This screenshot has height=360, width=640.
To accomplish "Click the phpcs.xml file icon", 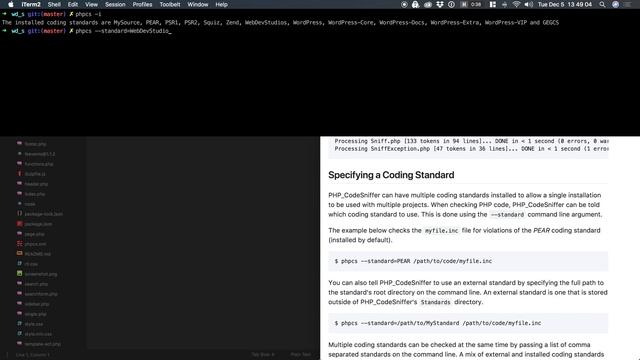I will [19, 244].
